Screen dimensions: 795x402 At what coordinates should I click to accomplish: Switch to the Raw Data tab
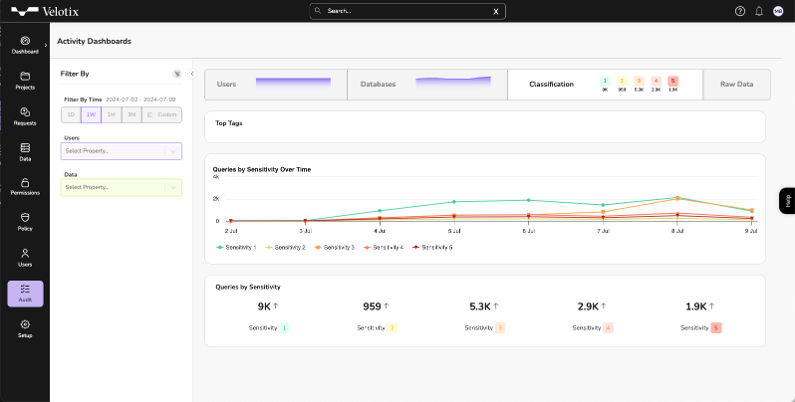click(737, 84)
